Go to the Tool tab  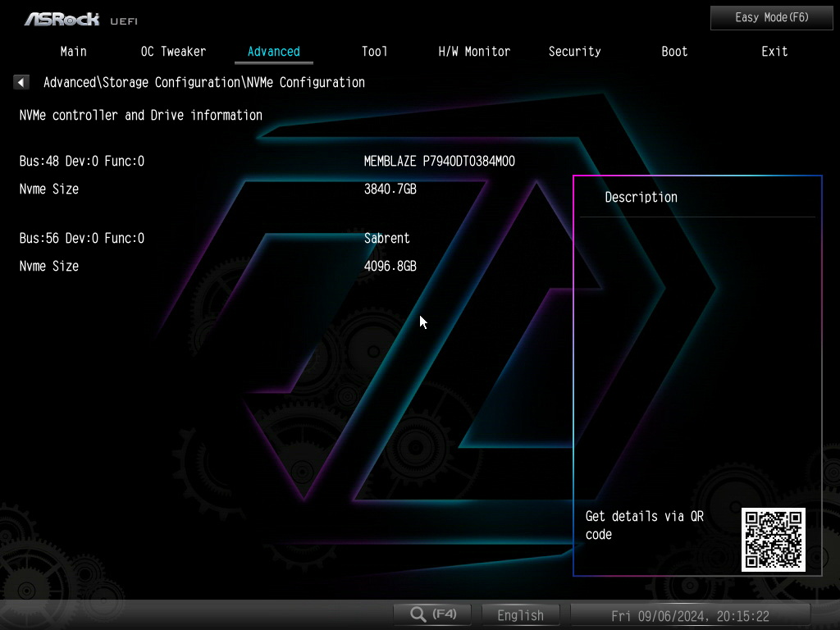point(374,52)
